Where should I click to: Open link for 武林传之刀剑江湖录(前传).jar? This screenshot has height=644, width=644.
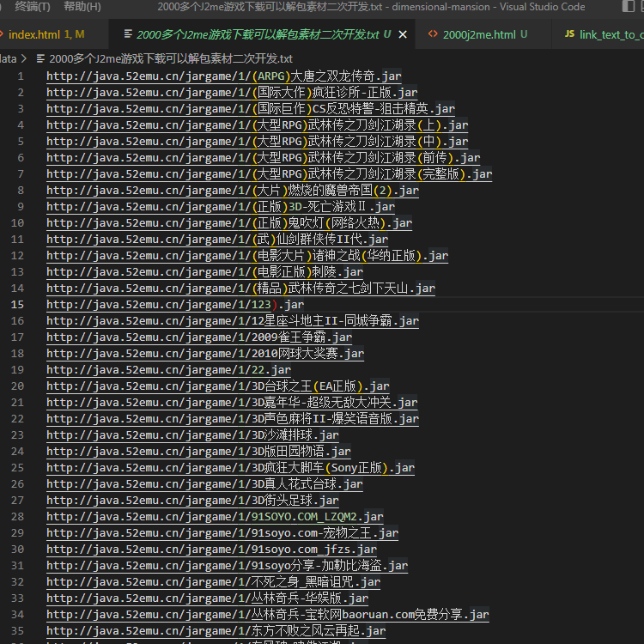pyautogui.click(x=264, y=158)
